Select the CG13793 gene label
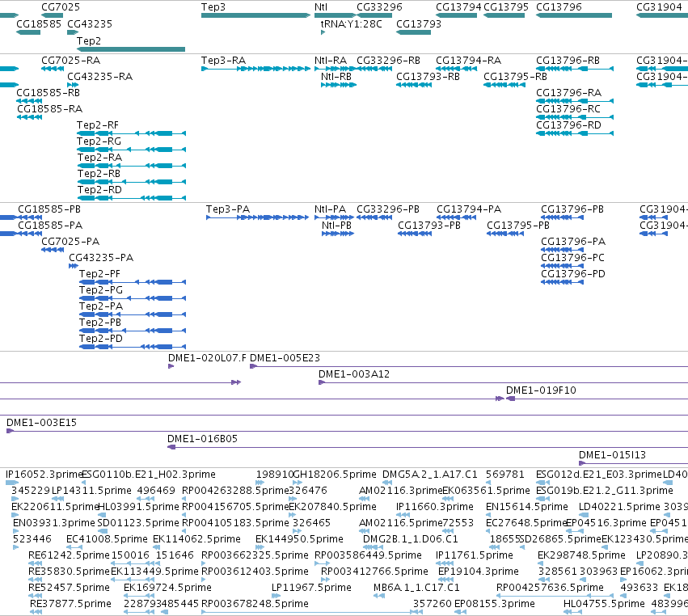The image size is (688, 616). (419, 23)
